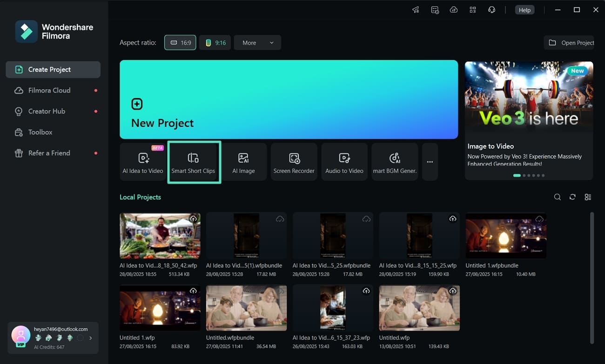
Task: Expand account details chevron
Action: pos(91,338)
